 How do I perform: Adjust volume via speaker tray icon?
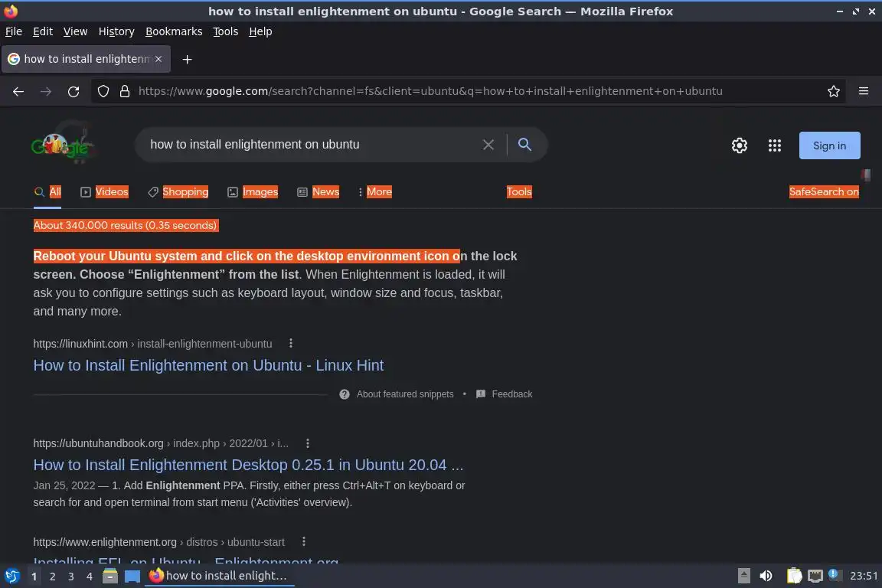coord(766,576)
